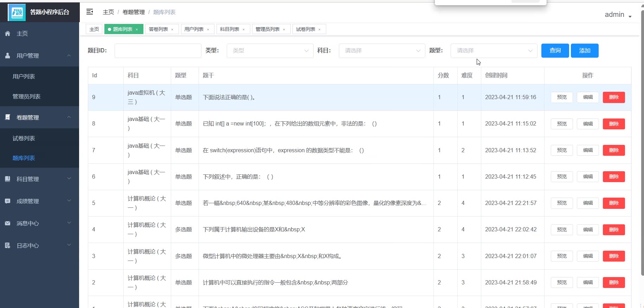Close the 答卷列表 tab

coord(172,30)
